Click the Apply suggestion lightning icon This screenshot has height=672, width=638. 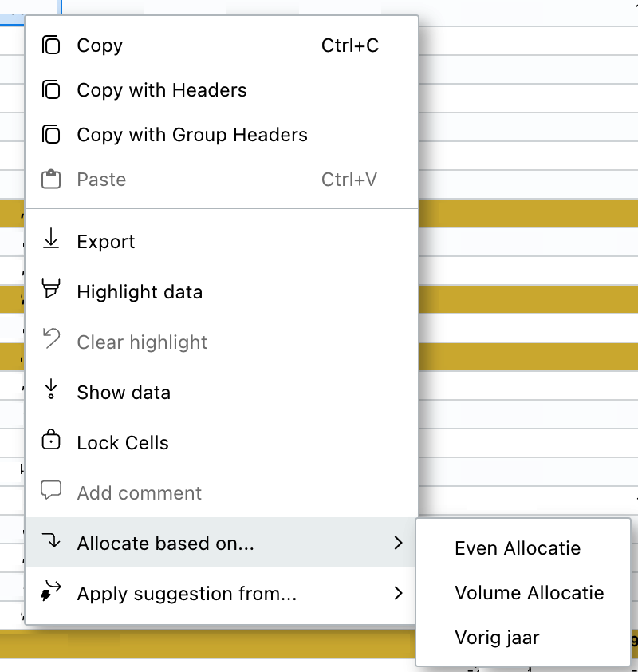click(51, 591)
